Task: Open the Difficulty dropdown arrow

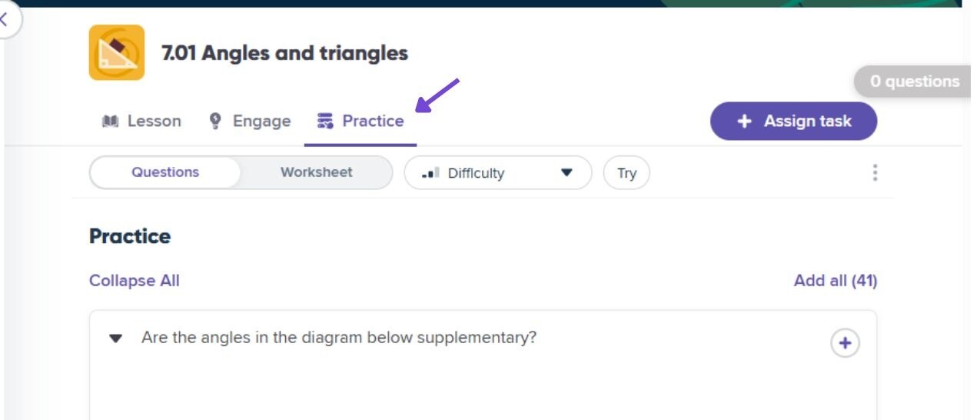Action: (566, 172)
